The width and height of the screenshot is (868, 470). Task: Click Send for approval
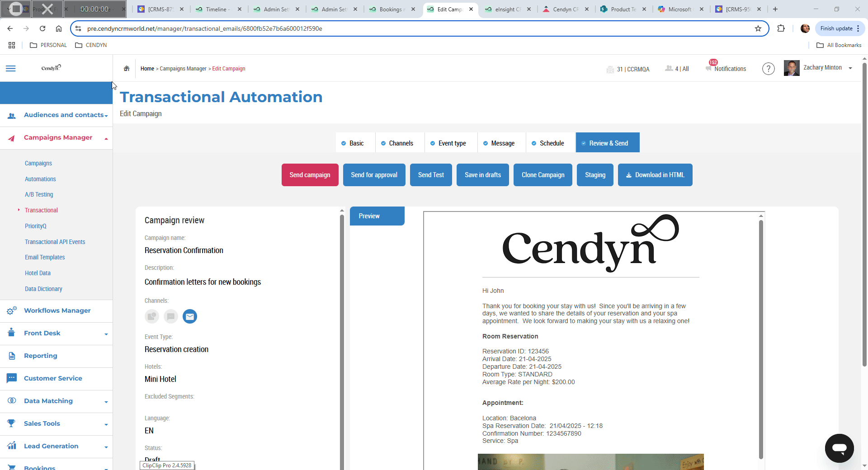374,175
